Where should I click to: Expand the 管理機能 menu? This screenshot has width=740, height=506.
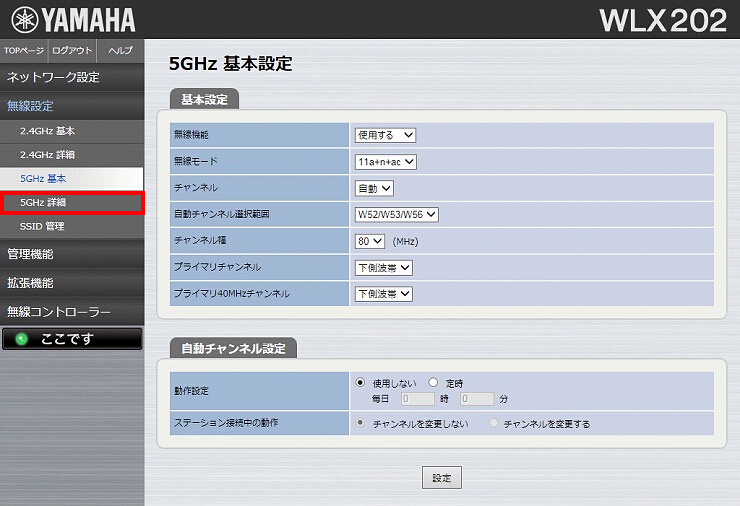click(x=72, y=254)
